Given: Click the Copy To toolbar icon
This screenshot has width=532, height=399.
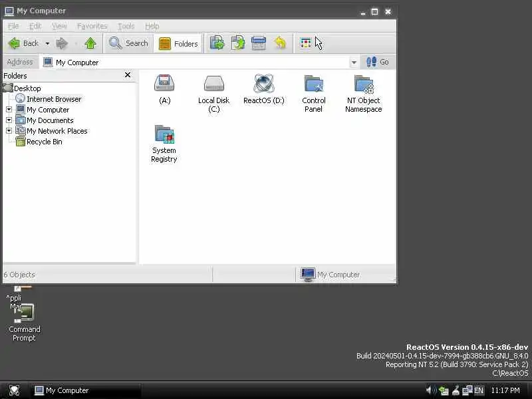Looking at the screenshot, I should click(x=238, y=43).
